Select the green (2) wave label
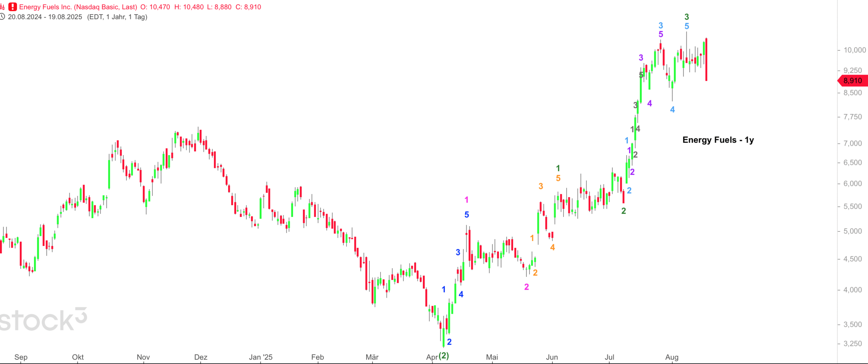Viewport: 868px width, 364px height. click(444, 356)
